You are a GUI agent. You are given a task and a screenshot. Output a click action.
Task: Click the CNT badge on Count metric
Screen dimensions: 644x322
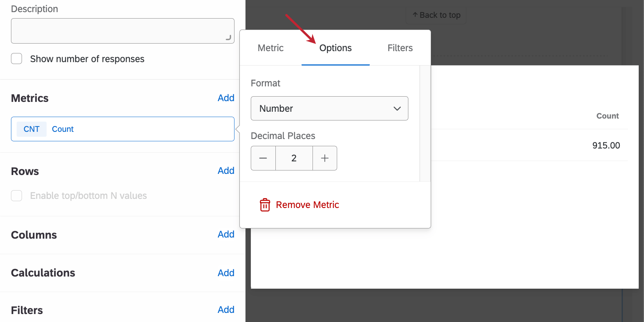point(31,129)
